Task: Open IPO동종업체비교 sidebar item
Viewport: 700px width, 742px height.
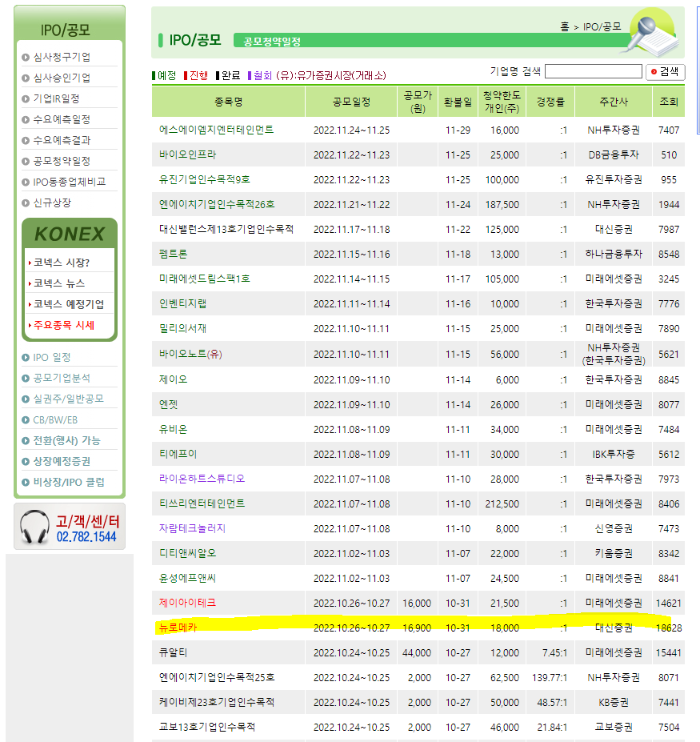Action: pyautogui.click(x=70, y=182)
